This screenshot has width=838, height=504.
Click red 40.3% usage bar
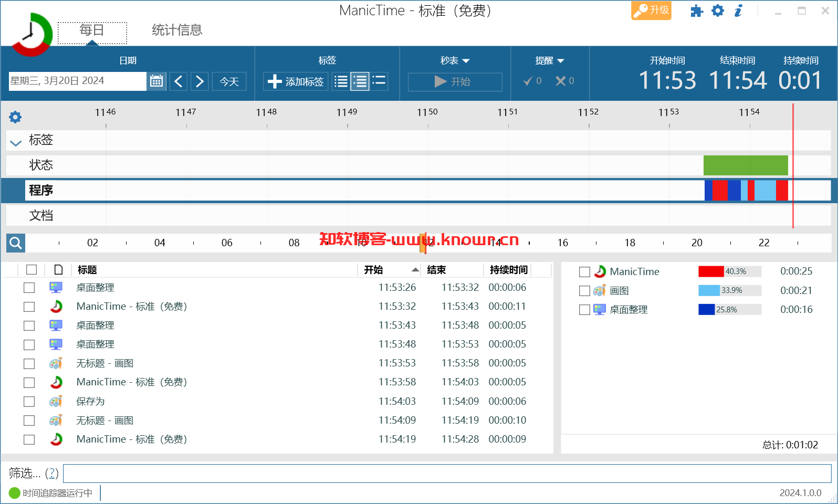click(711, 271)
